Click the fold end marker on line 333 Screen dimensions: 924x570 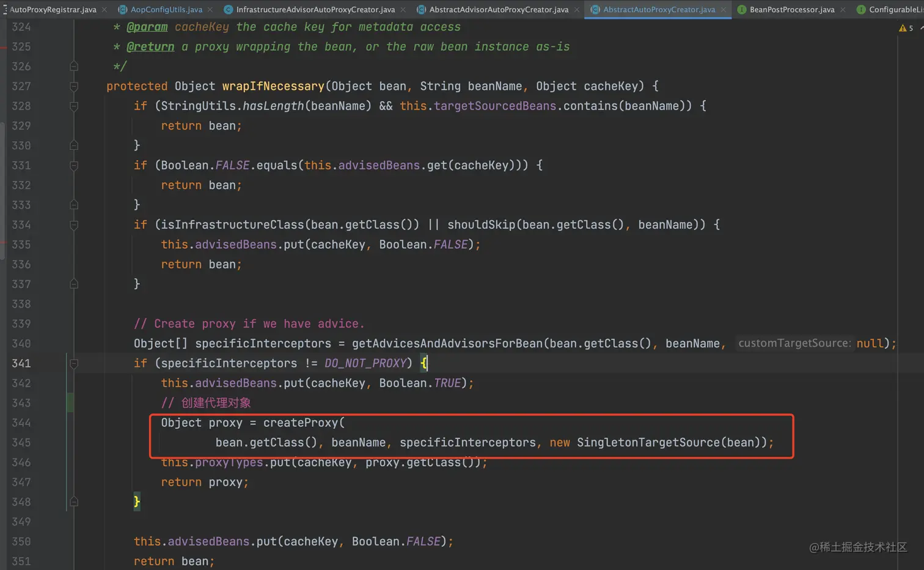[74, 205]
